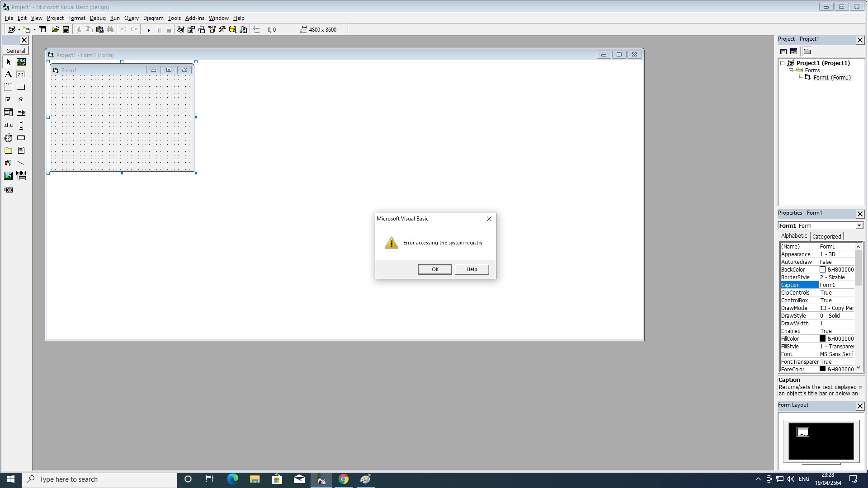This screenshot has width=868, height=488.
Task: Click Help in the error dialog
Action: click(x=472, y=269)
